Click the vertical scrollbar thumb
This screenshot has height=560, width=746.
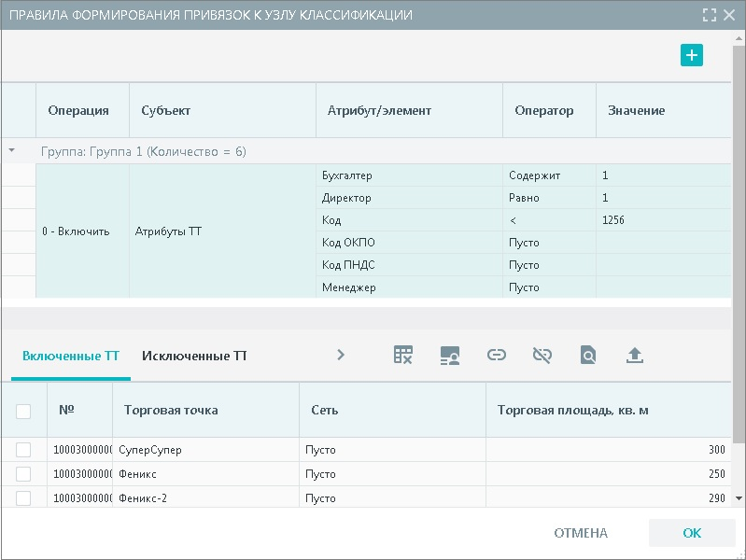pos(739,244)
